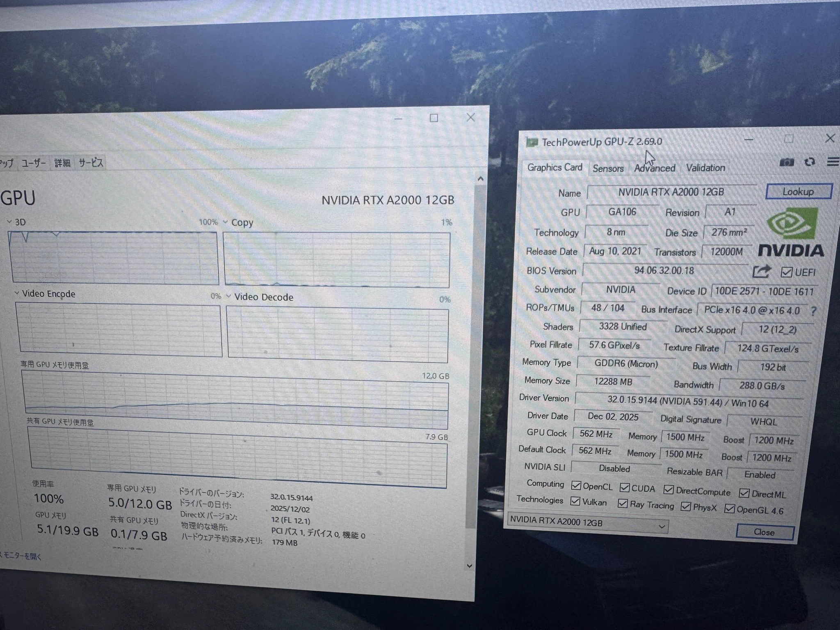Toggle the UEFI checkbox

786,272
